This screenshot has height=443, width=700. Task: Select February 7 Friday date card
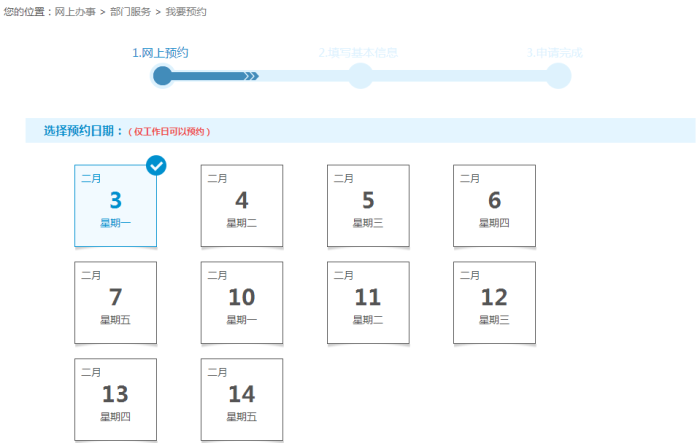point(115,303)
